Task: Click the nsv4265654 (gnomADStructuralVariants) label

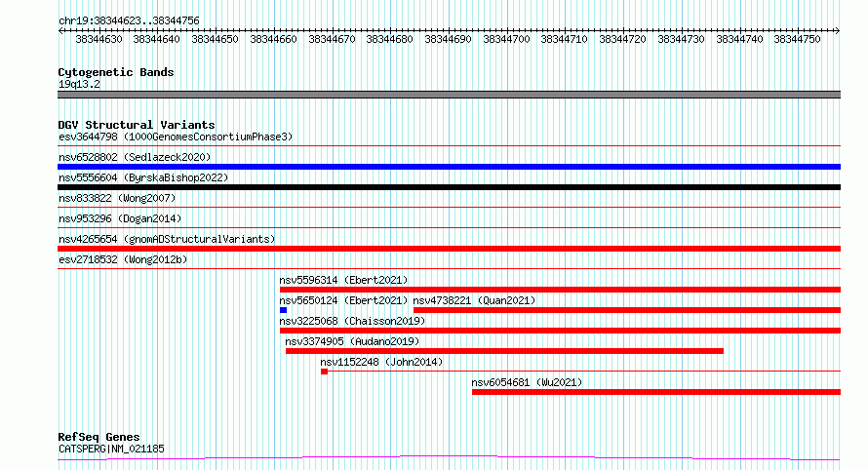Action: tap(167, 239)
